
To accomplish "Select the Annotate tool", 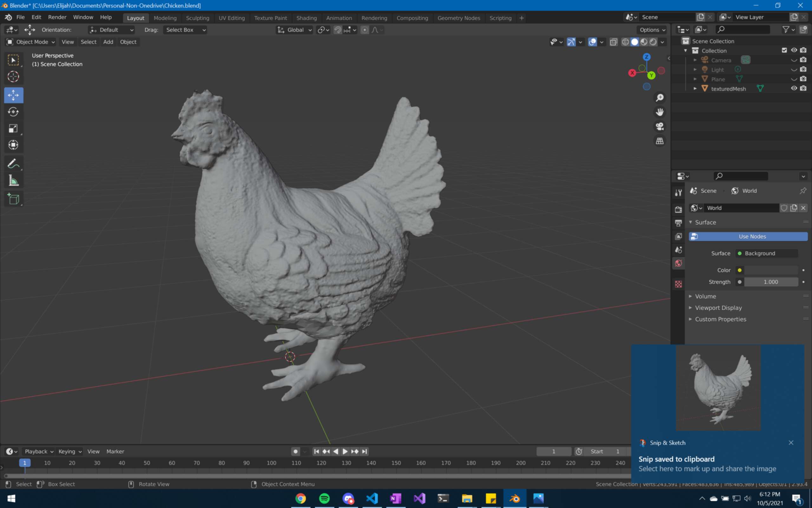I will pos(13,164).
